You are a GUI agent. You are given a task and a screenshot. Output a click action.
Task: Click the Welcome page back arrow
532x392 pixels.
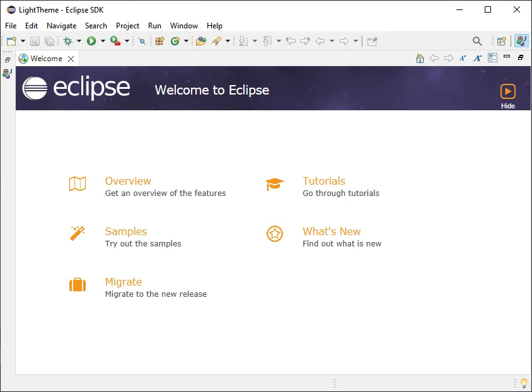(x=434, y=58)
